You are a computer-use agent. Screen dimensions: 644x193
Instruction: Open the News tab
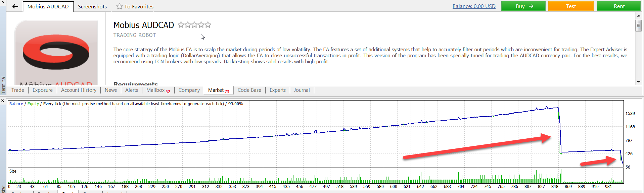(x=111, y=90)
